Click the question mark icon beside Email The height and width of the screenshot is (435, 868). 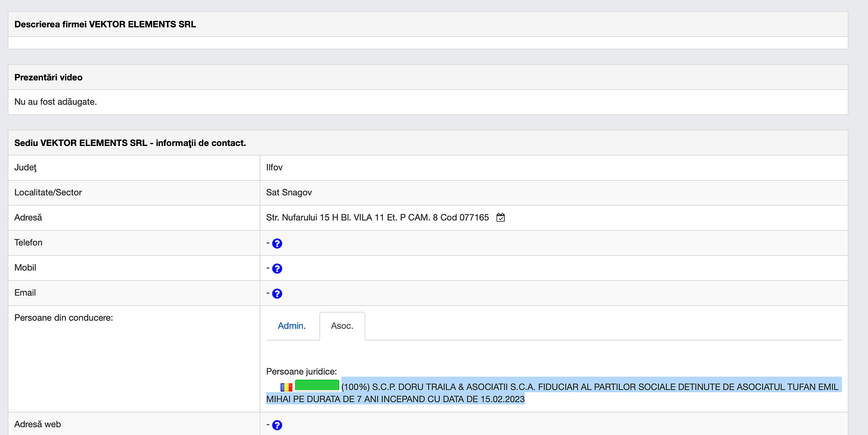tap(277, 294)
